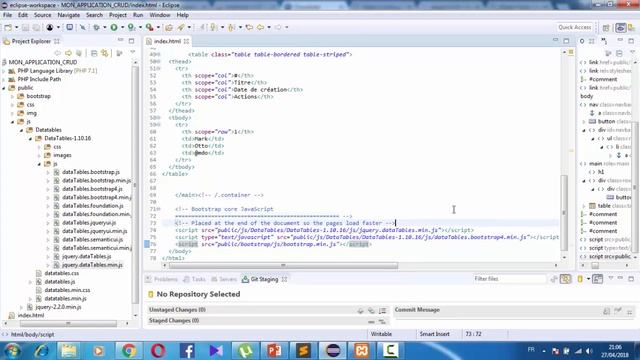Open the Debug dropdown arrow

[x=104, y=27]
